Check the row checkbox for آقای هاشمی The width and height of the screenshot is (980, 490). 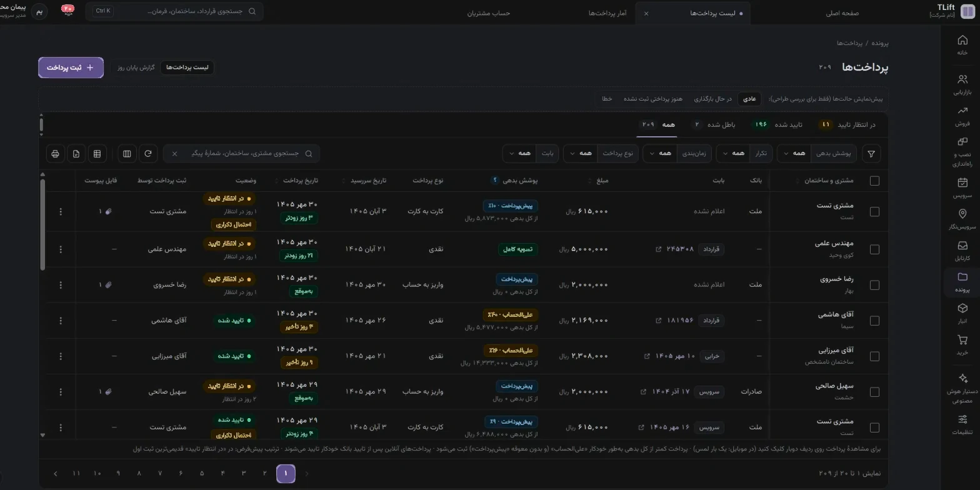pos(874,321)
